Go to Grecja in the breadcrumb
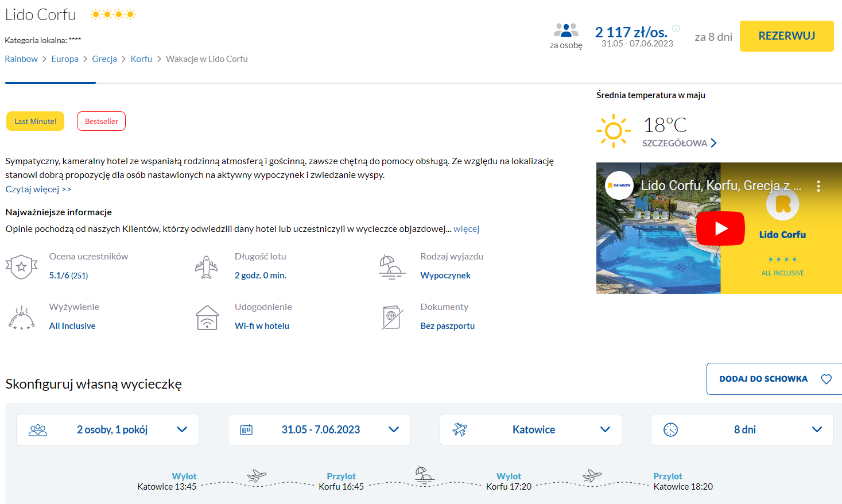The image size is (842, 504). (104, 59)
